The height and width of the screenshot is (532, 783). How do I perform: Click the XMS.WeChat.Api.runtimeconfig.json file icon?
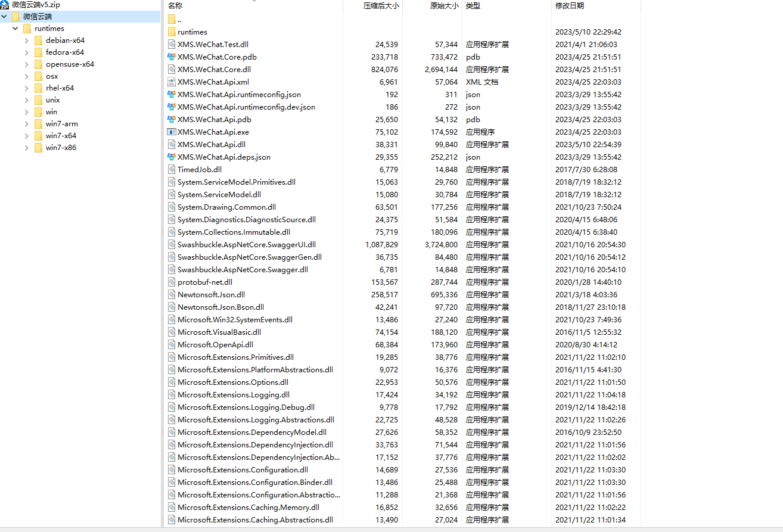(x=172, y=95)
